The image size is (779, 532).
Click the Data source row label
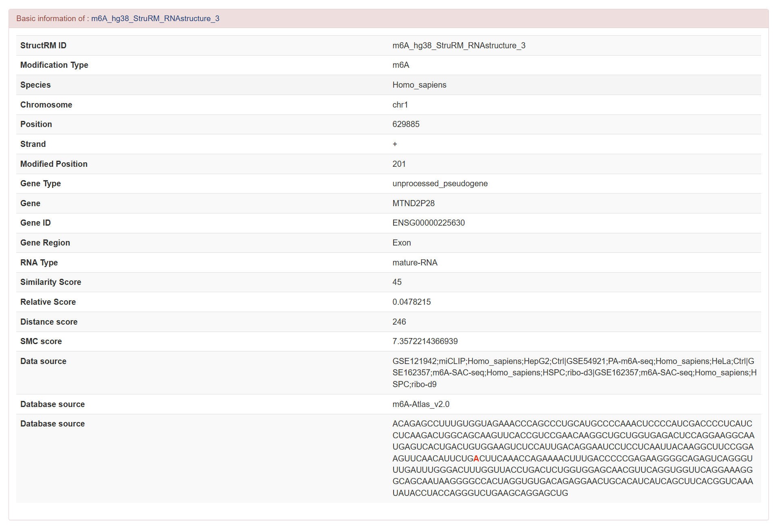43,361
